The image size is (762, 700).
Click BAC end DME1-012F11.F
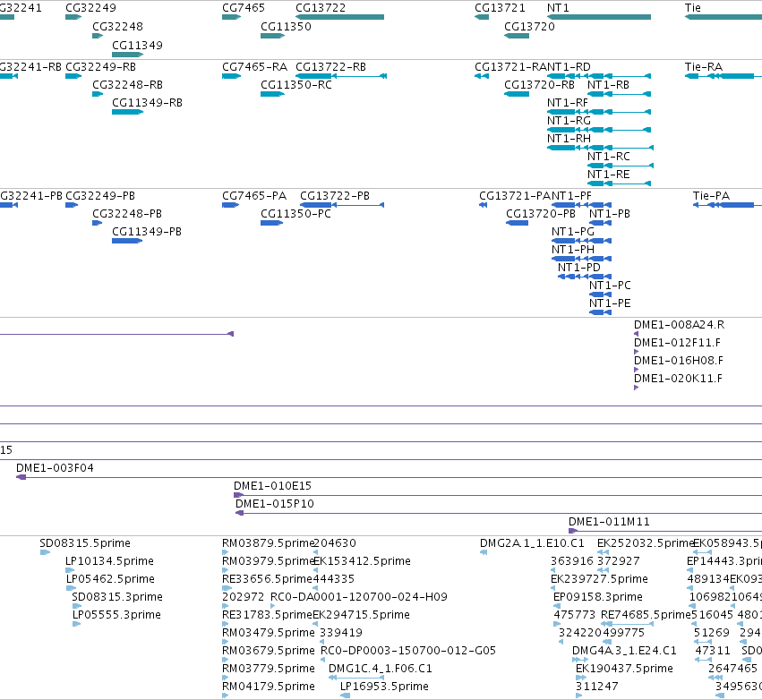pos(677,343)
